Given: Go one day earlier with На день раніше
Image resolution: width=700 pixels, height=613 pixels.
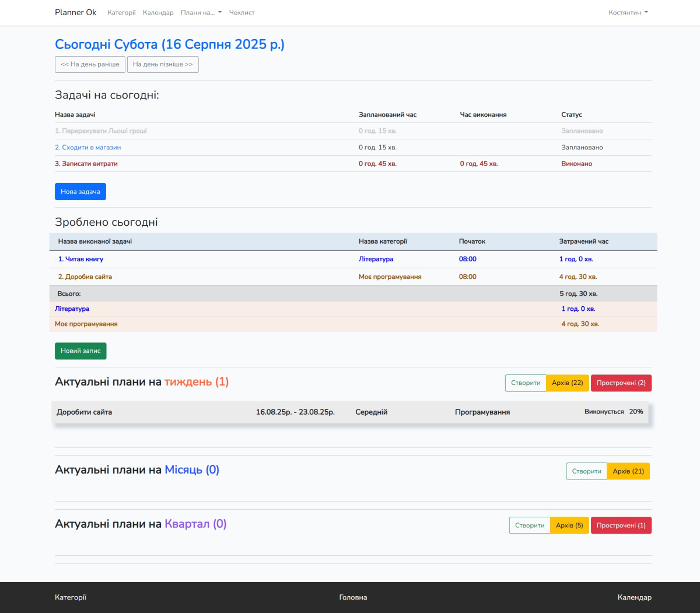Looking at the screenshot, I should point(90,65).
